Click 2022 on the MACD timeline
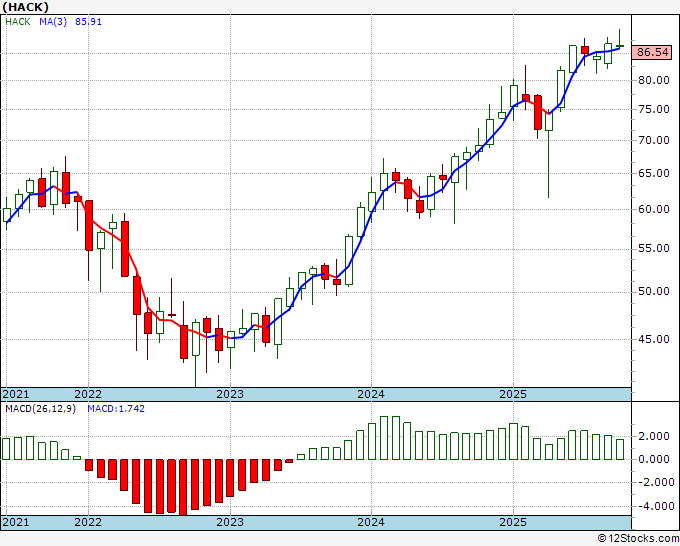 (88, 522)
